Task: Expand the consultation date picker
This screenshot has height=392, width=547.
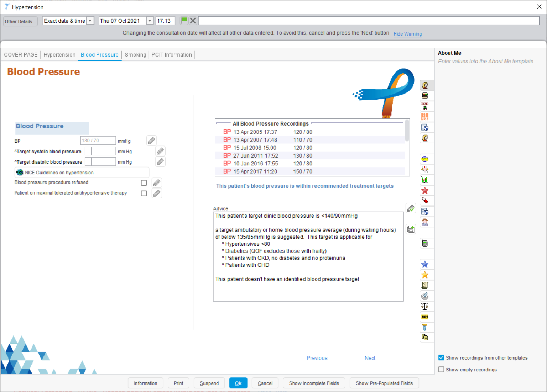Action: (150, 21)
